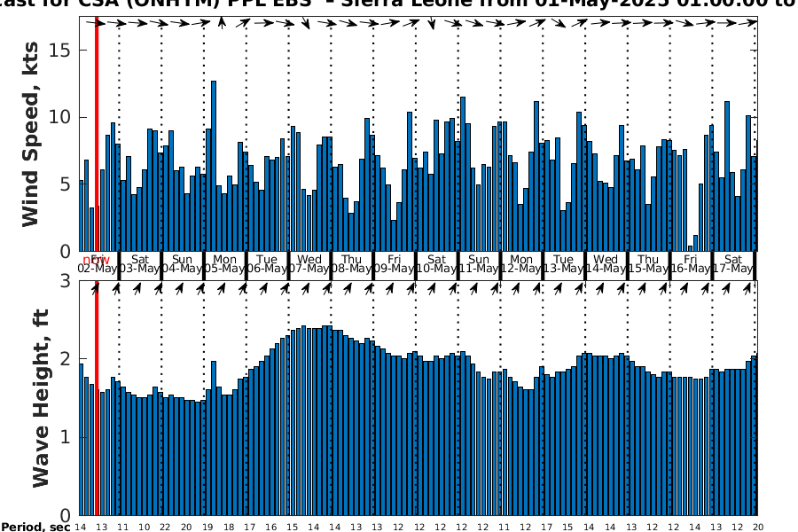Screen dimensions: 798x532
Task: Select the period value 16
Action: (270, 528)
